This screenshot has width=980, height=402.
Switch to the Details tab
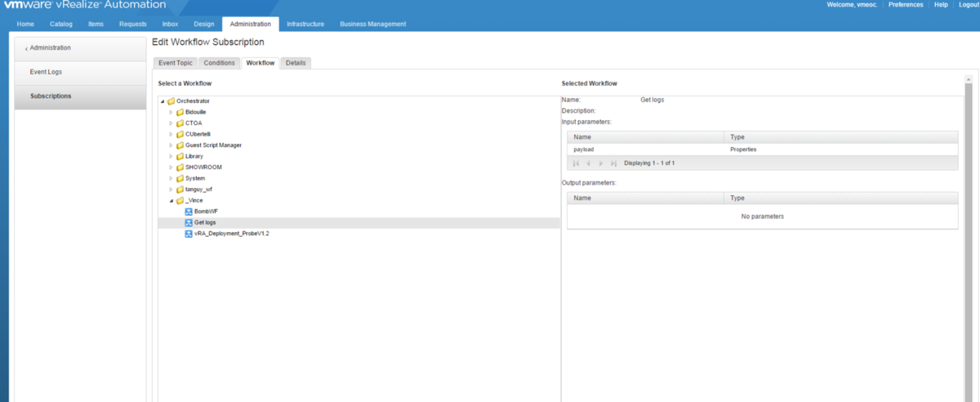point(296,63)
